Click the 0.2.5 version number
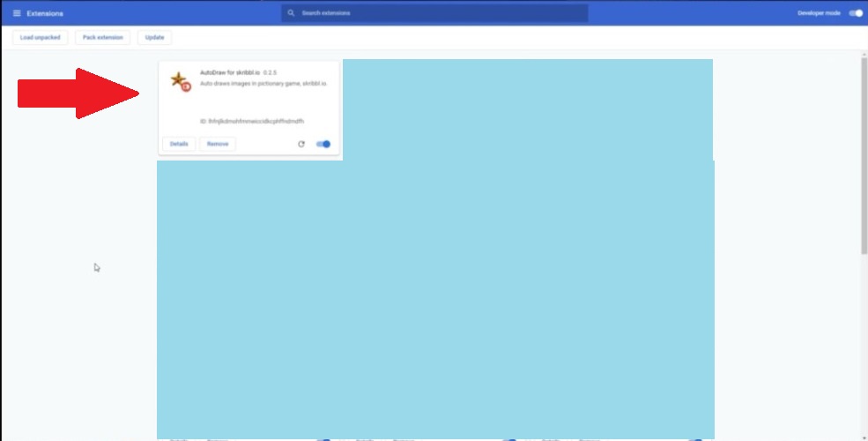868x441 pixels. coord(270,72)
